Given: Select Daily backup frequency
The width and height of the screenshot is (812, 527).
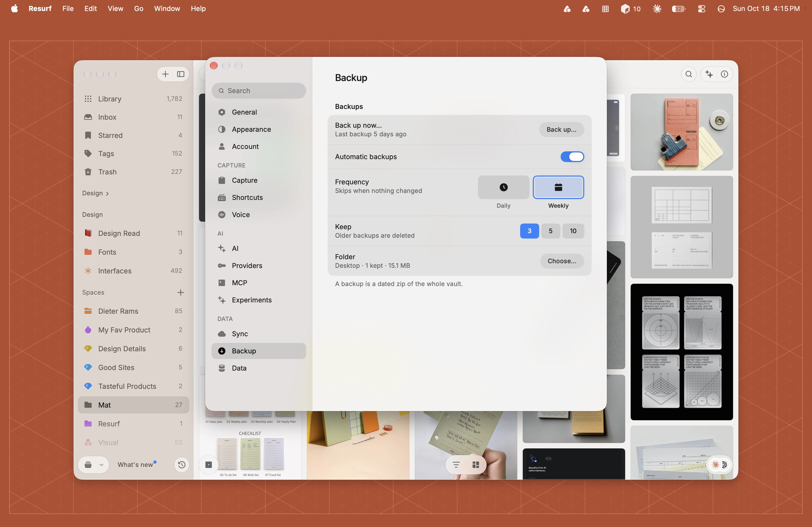Looking at the screenshot, I should point(503,188).
